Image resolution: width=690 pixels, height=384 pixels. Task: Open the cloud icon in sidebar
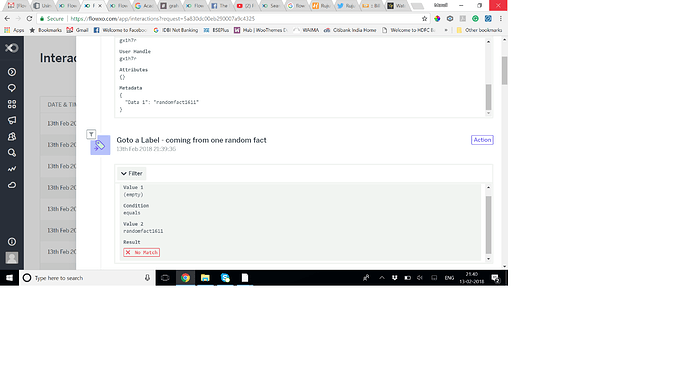[x=12, y=185]
